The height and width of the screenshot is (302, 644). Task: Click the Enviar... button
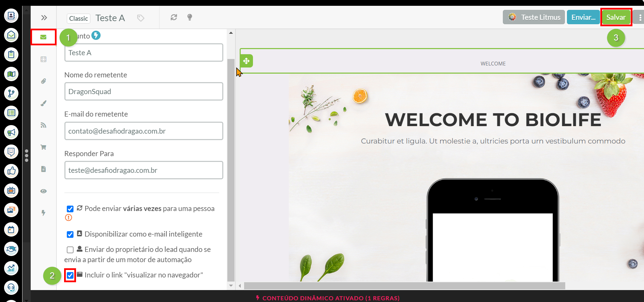point(583,17)
